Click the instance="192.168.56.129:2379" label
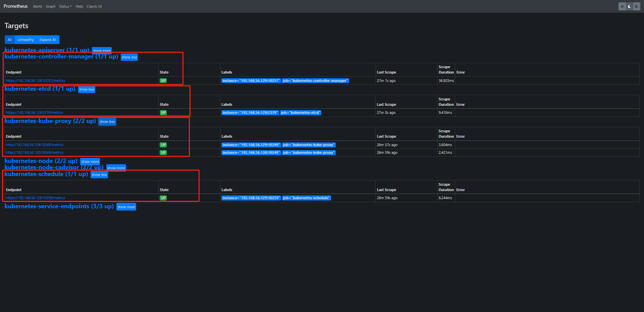The image size is (644, 312). pos(250,113)
